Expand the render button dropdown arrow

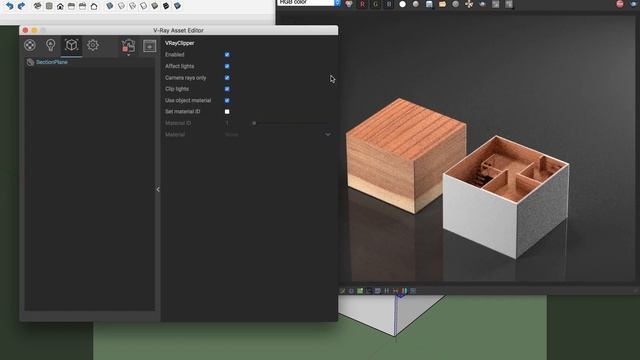tap(129, 55)
